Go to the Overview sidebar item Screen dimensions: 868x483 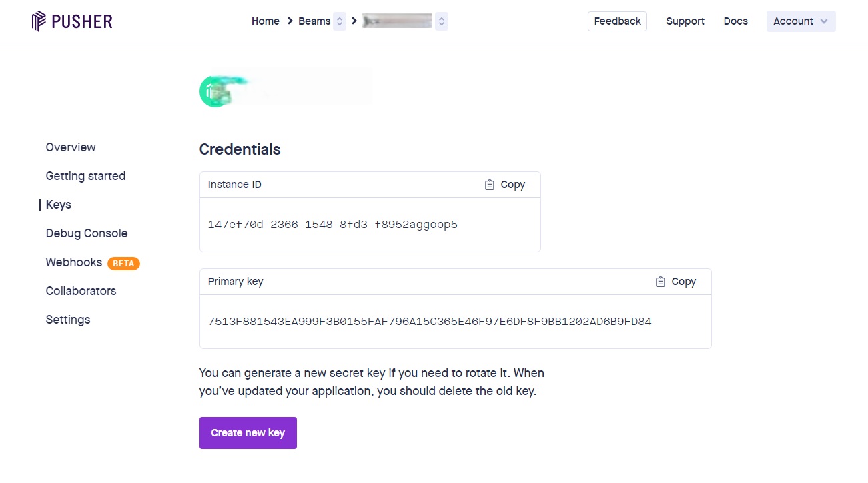(x=71, y=147)
